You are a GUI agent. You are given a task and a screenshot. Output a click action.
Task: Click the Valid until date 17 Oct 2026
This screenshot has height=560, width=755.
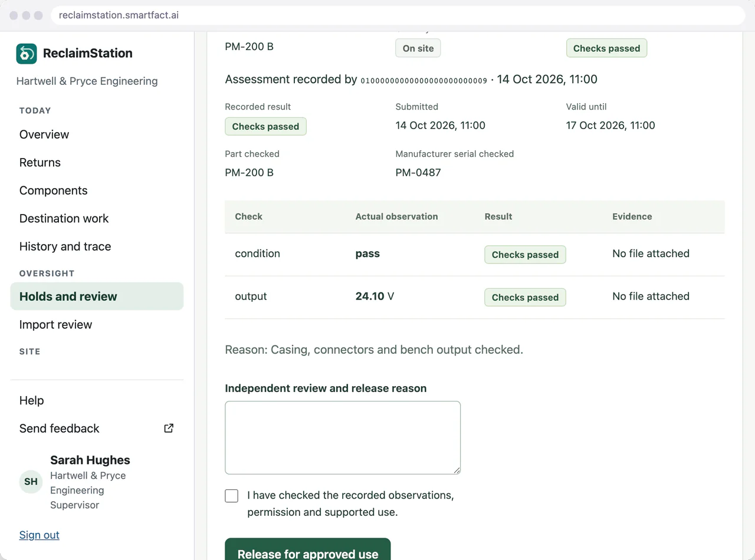click(610, 126)
